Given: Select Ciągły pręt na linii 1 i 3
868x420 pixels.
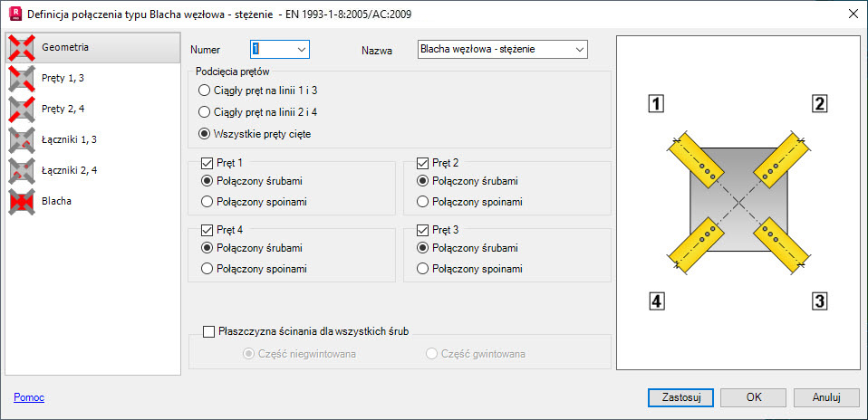Looking at the screenshot, I should [x=204, y=91].
